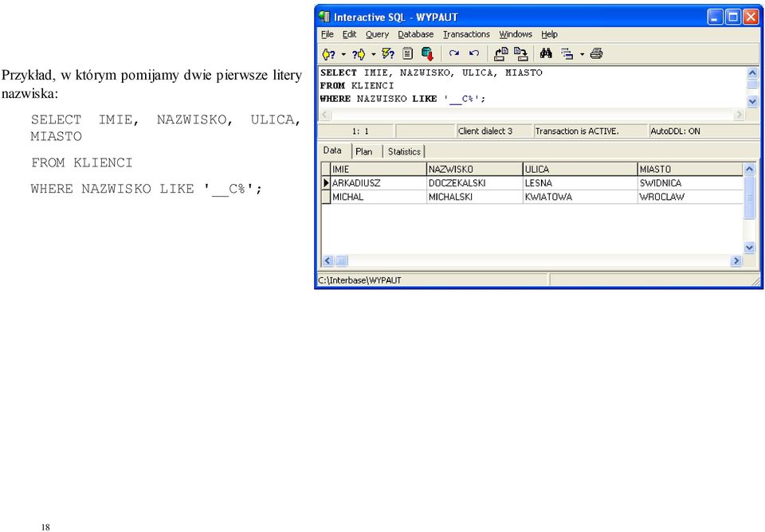Click the cursor position 1: 1 status
Screen dimensions: 765x532
point(360,131)
